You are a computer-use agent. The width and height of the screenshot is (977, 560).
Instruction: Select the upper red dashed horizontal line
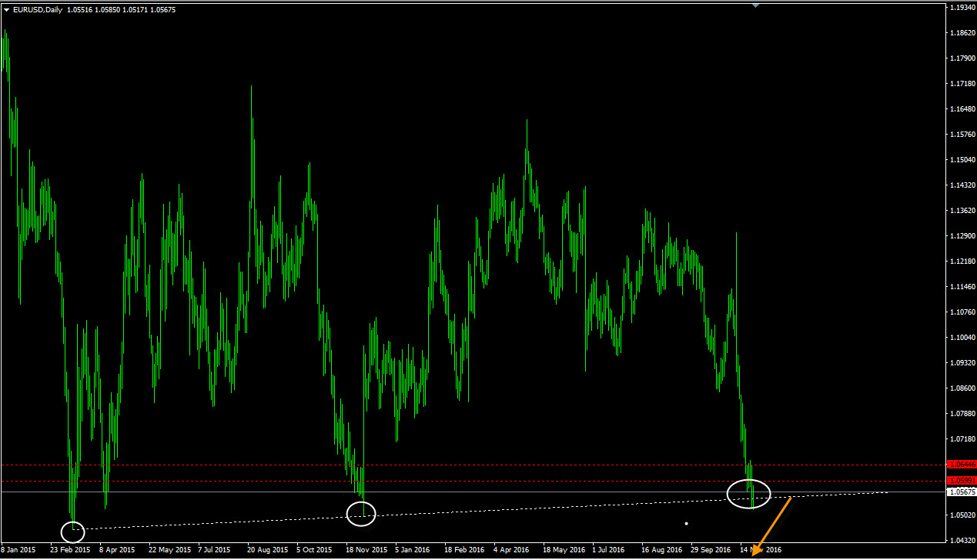[462, 465]
